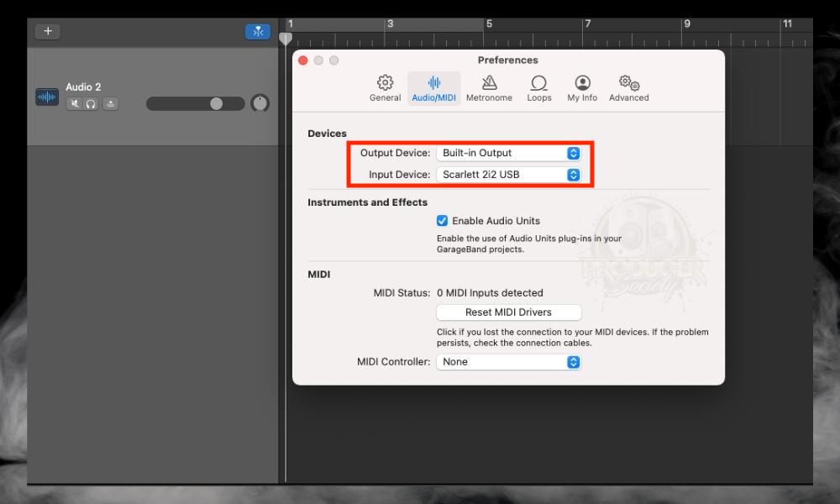
Task: Click bar 9 on the timeline ruler
Action: point(687,24)
